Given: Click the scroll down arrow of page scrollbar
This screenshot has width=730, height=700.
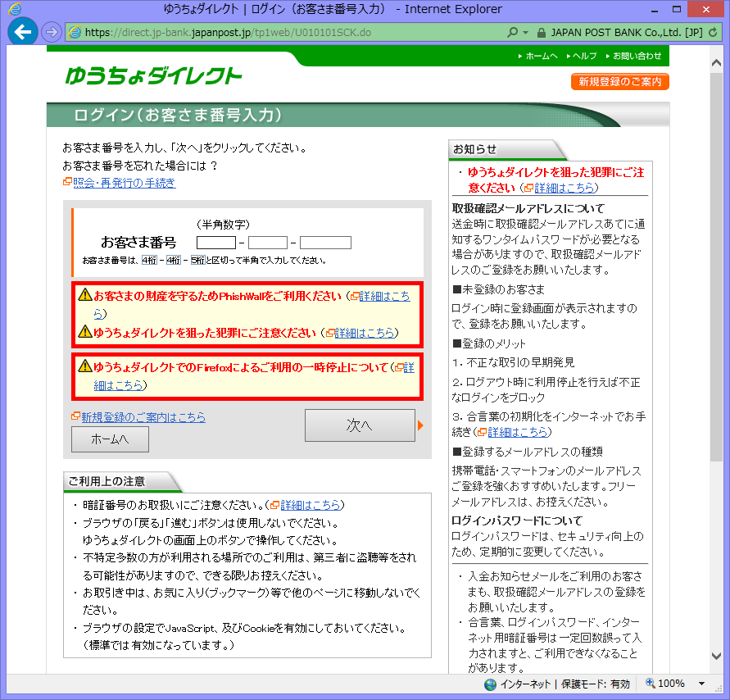Looking at the screenshot, I should (717, 656).
